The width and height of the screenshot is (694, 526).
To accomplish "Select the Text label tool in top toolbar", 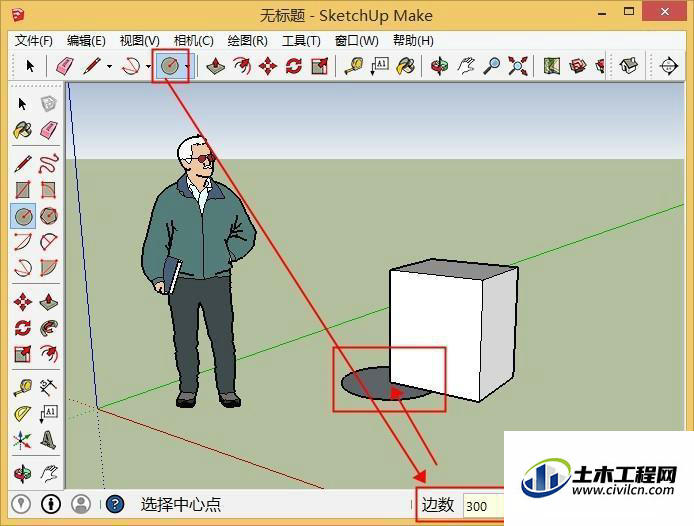I will pyautogui.click(x=379, y=66).
